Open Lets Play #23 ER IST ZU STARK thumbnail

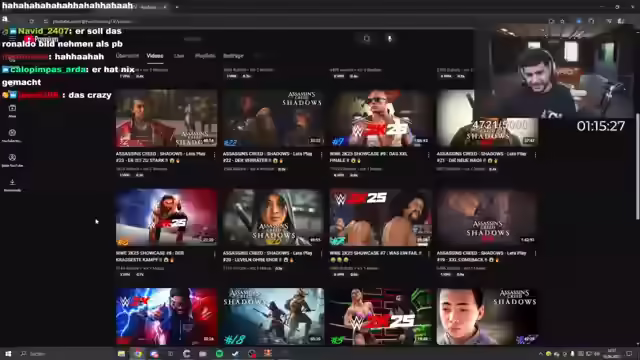pyautogui.click(x=167, y=118)
